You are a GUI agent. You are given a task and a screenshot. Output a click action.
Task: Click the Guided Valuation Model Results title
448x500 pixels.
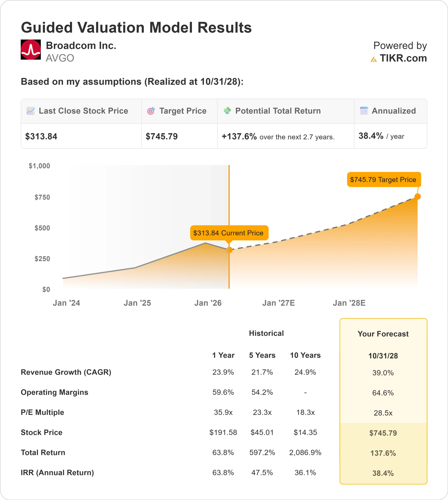(x=136, y=28)
